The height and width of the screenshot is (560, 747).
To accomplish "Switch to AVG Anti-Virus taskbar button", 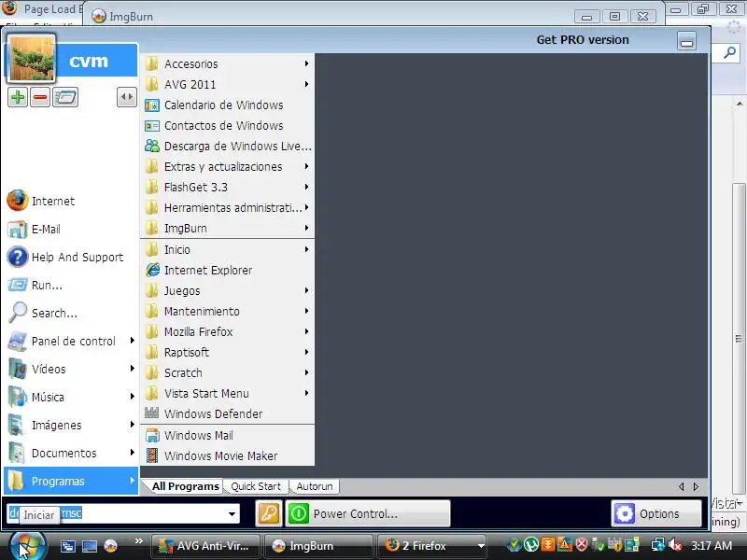I will (x=205, y=546).
